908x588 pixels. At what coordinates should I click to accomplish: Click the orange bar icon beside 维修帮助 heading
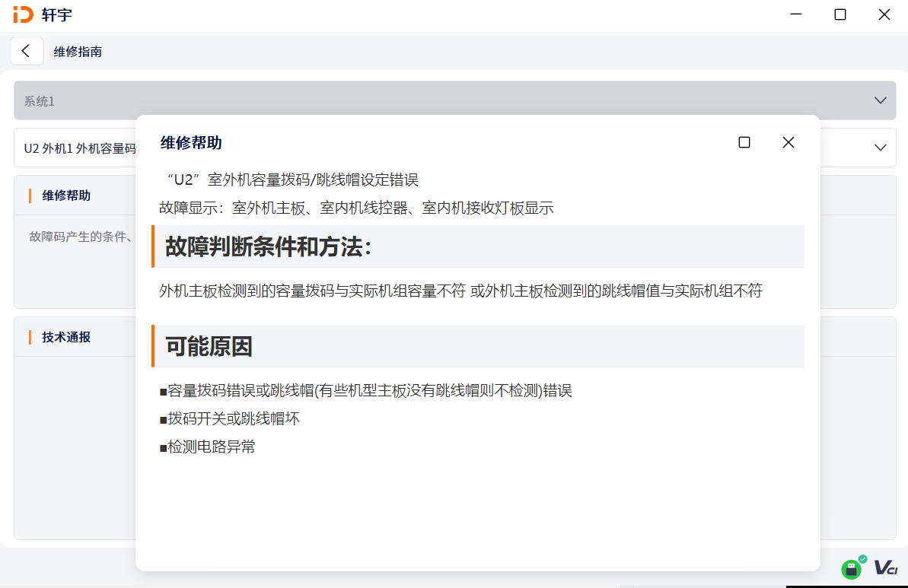click(30, 195)
